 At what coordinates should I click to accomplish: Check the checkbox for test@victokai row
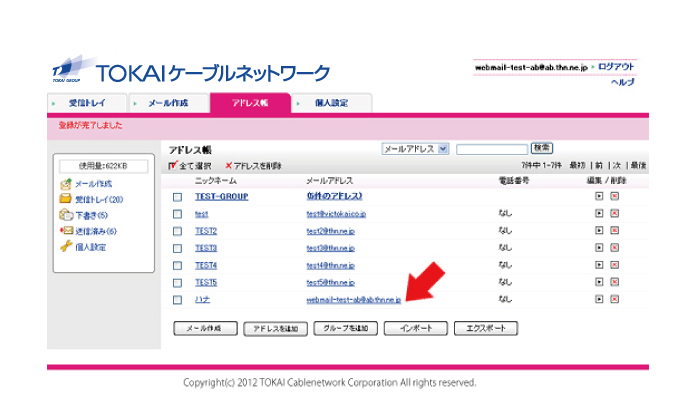coord(177,214)
